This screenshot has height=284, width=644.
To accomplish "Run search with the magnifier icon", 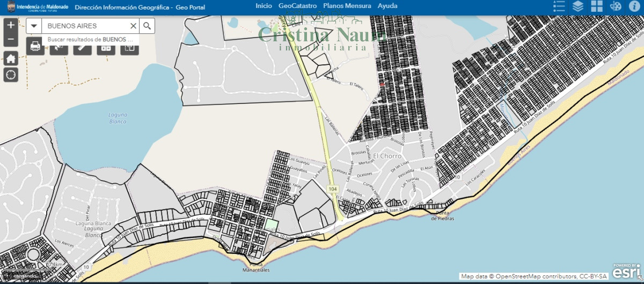I will pos(147,26).
